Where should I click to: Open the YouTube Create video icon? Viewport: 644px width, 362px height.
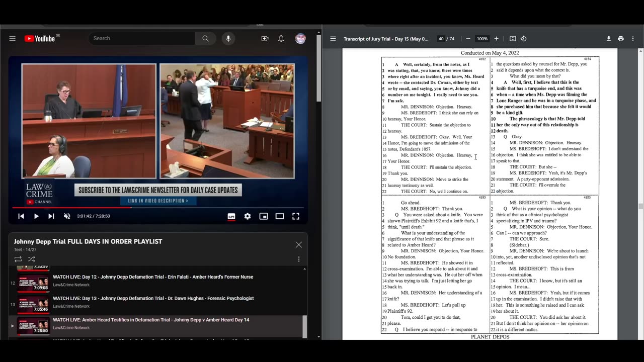click(265, 39)
